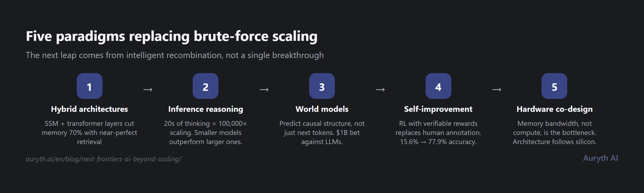The height and width of the screenshot is (193, 644).
Task: Click the Self-improvement heading
Action: 438,109
